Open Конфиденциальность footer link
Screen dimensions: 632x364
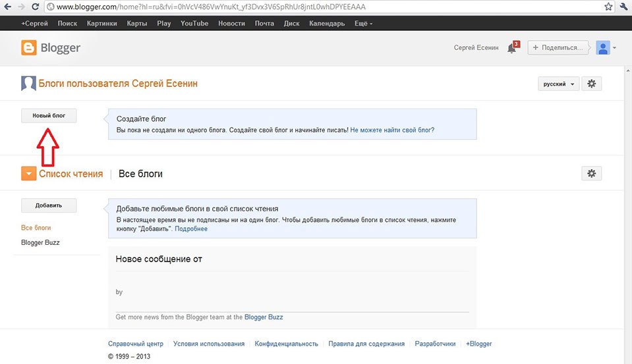[x=286, y=344]
